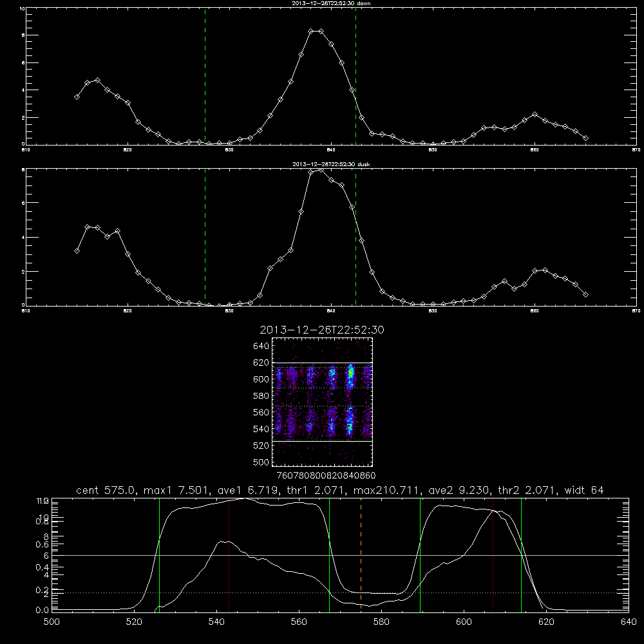Click the dawn curve small peak diamond at 860
Screen dimensions: 644x644
tap(535, 115)
